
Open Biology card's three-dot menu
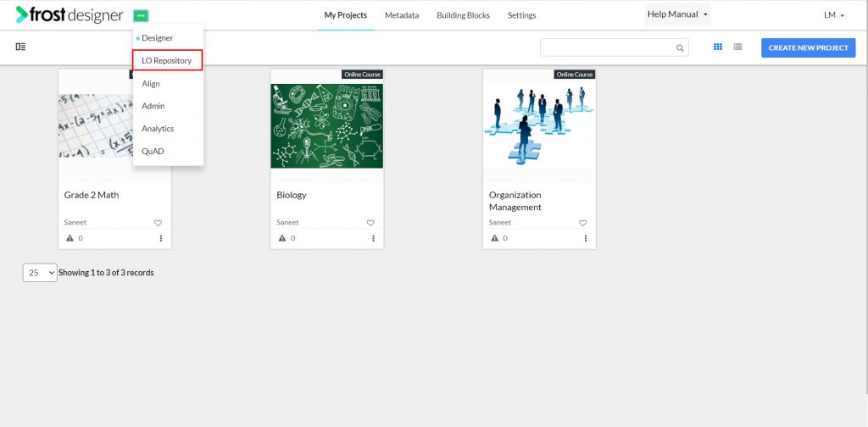373,238
